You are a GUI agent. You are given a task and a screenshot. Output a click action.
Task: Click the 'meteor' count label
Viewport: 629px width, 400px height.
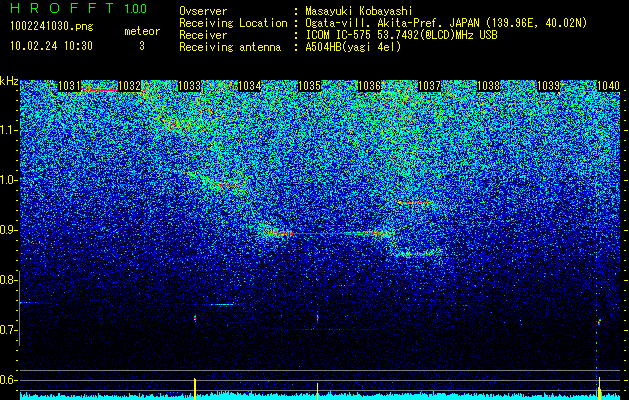(x=142, y=31)
